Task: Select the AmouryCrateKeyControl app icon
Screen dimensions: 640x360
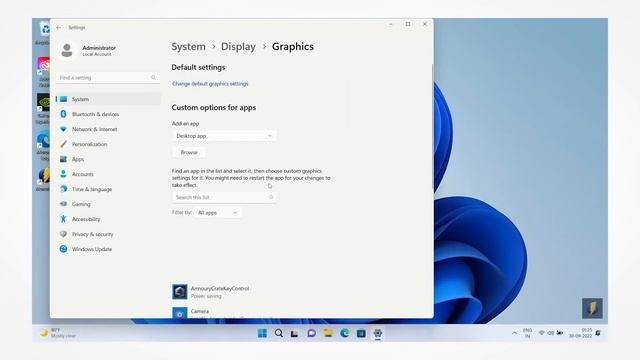Action: click(180, 292)
